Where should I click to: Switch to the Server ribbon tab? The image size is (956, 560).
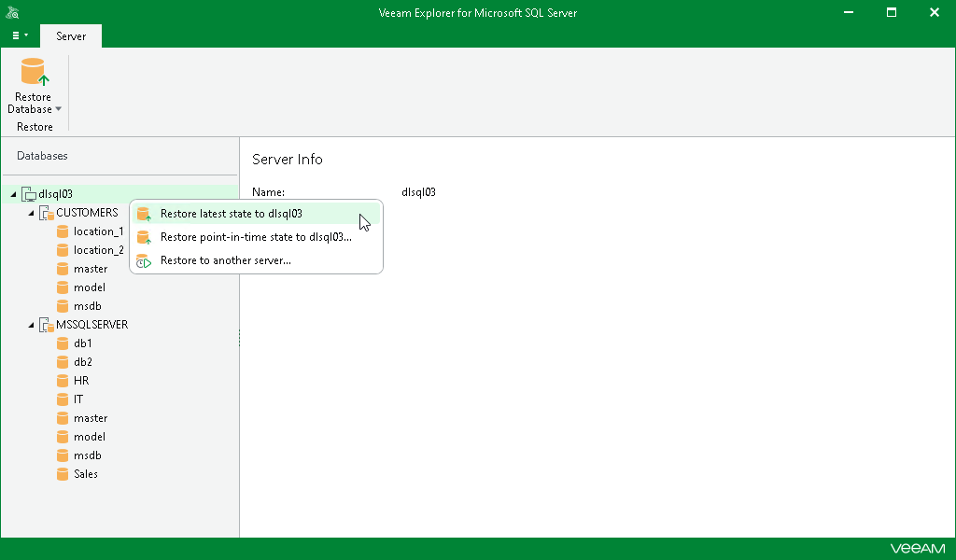point(70,35)
